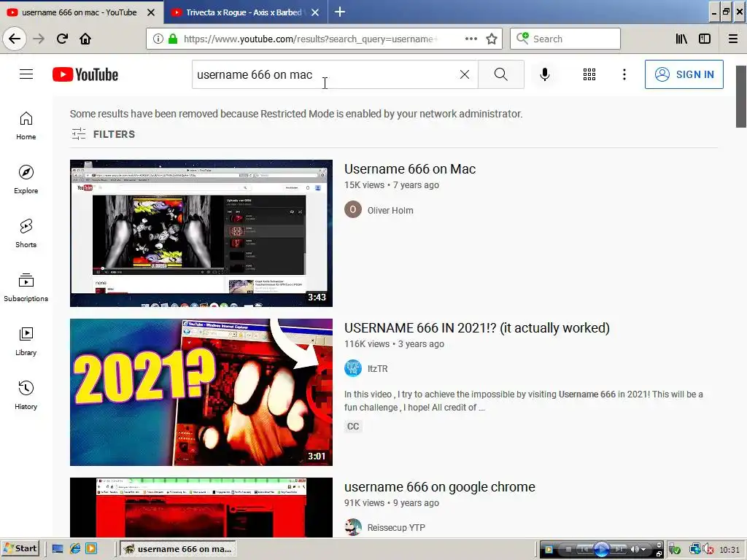Image resolution: width=747 pixels, height=560 pixels.
Task: Visit the ItzTR channel name
Action: (x=377, y=369)
